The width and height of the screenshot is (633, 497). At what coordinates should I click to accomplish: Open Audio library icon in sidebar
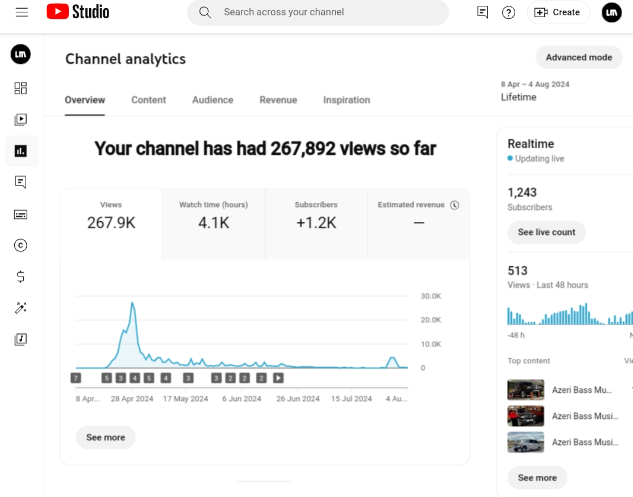coord(21,339)
